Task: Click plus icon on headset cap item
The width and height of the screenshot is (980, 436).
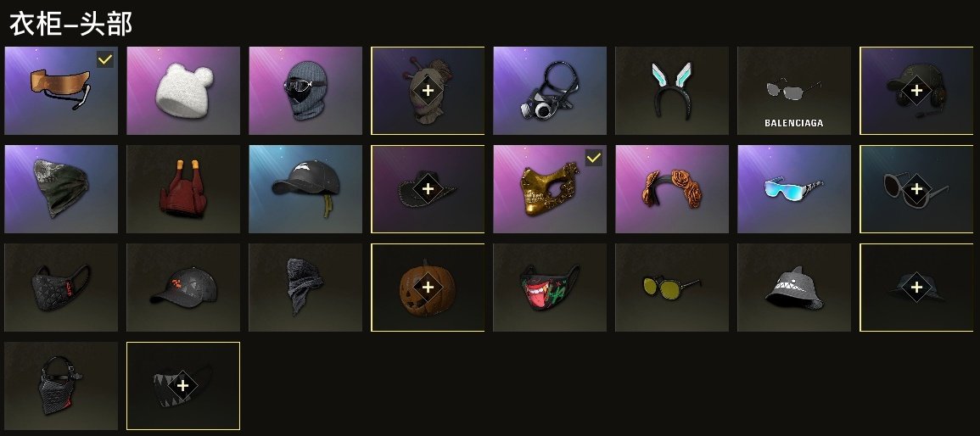Action: [x=916, y=90]
